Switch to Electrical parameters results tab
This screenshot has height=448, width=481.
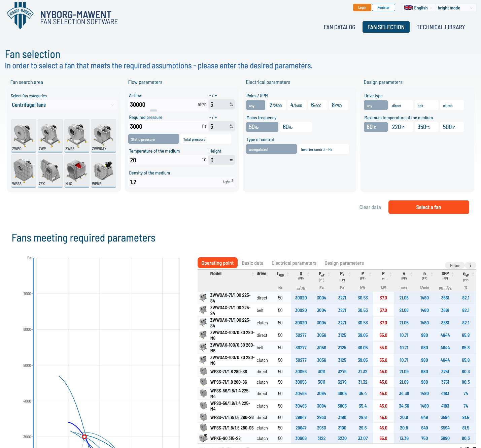(294, 263)
